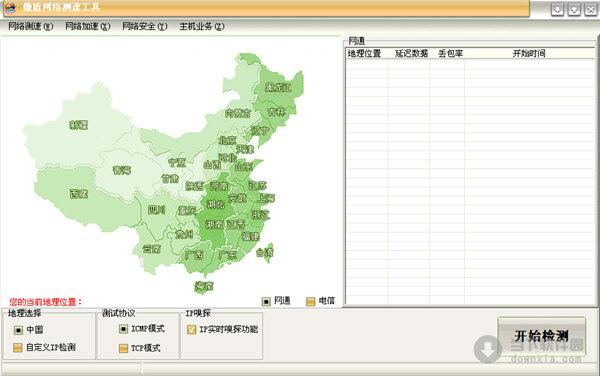The image size is (600, 376).
Task: Select 新疆 province on the map
Action: pyautogui.click(x=79, y=125)
